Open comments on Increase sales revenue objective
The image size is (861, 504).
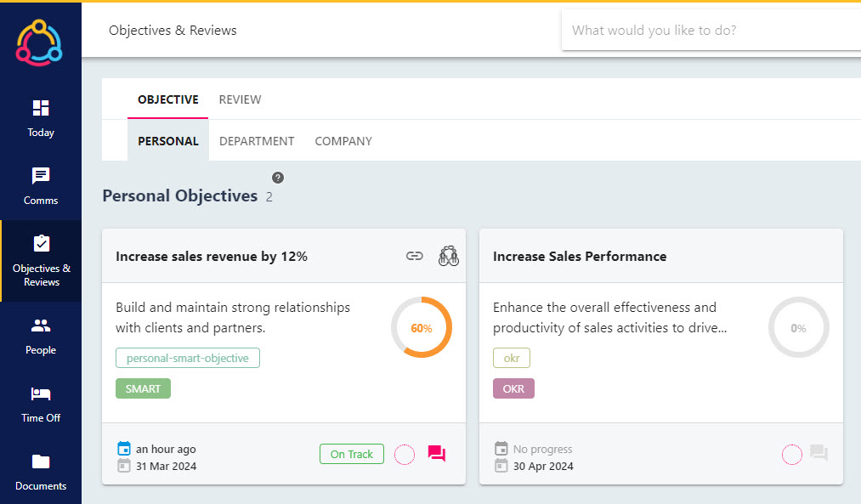click(437, 454)
